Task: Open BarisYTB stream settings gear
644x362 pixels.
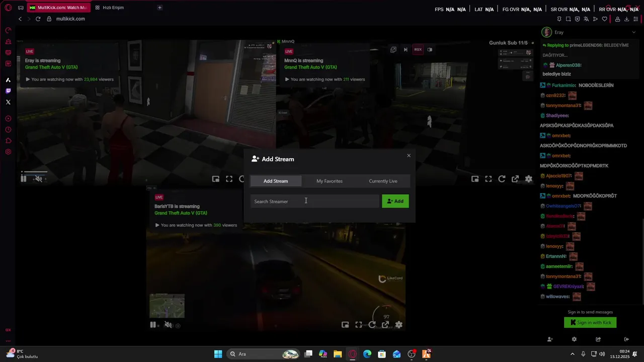Action: (x=399, y=325)
